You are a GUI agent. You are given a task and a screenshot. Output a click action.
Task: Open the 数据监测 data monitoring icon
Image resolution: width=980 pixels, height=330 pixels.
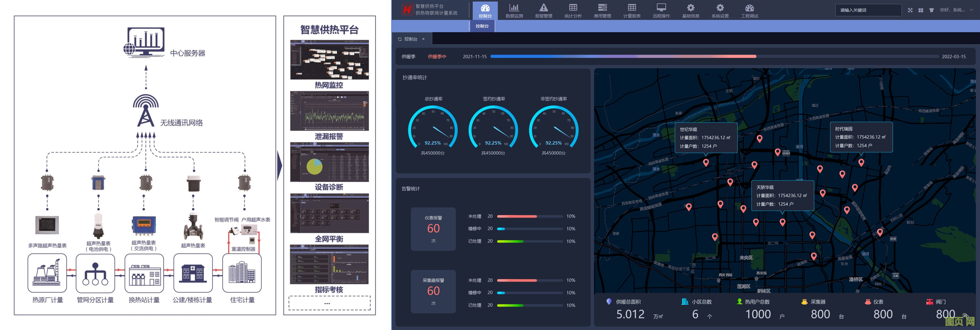[x=514, y=8]
